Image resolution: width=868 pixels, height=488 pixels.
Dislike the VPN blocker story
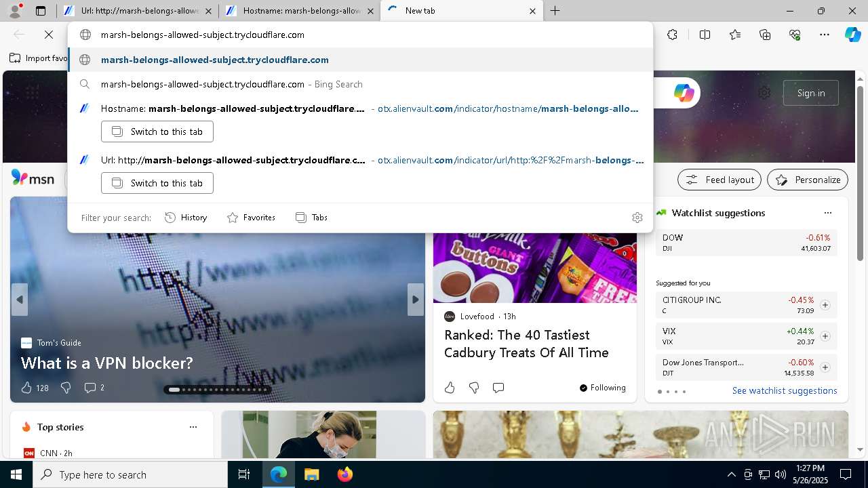pyautogui.click(x=66, y=388)
